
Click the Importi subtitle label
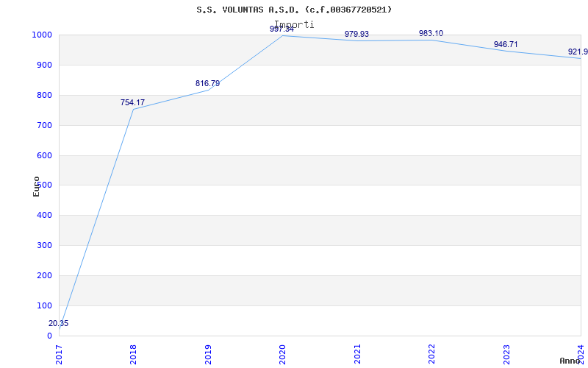coord(294,24)
